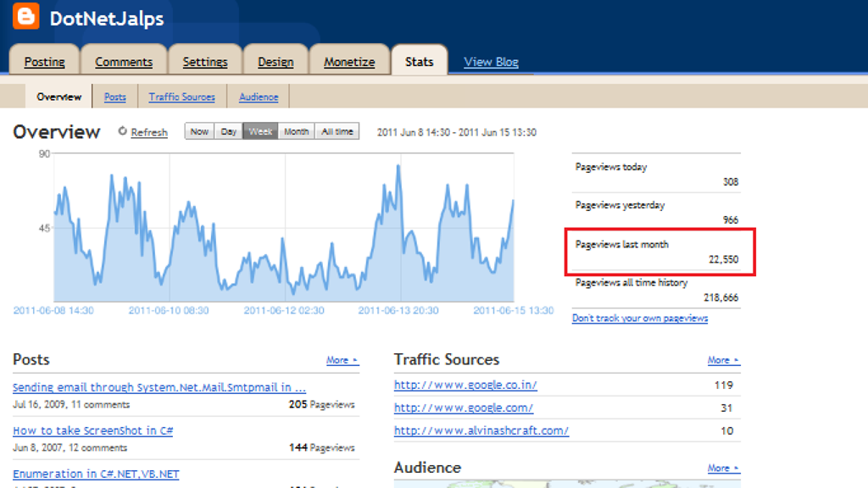Open the Monetize tab
The image size is (868, 488).
(x=349, y=61)
